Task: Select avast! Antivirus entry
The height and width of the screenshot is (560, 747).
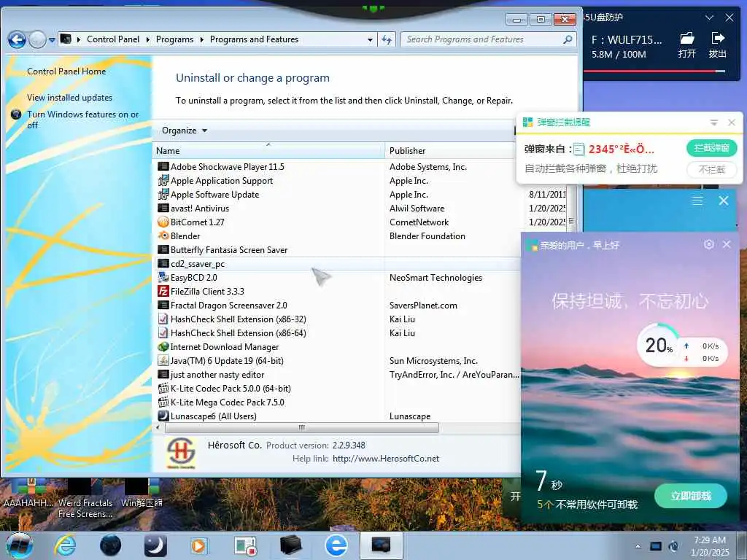Action: click(x=200, y=209)
